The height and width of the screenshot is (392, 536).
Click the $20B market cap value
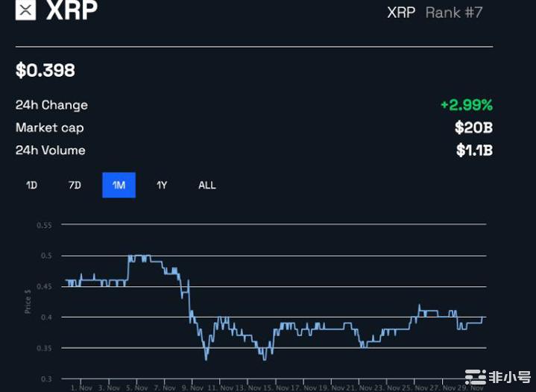pos(474,127)
